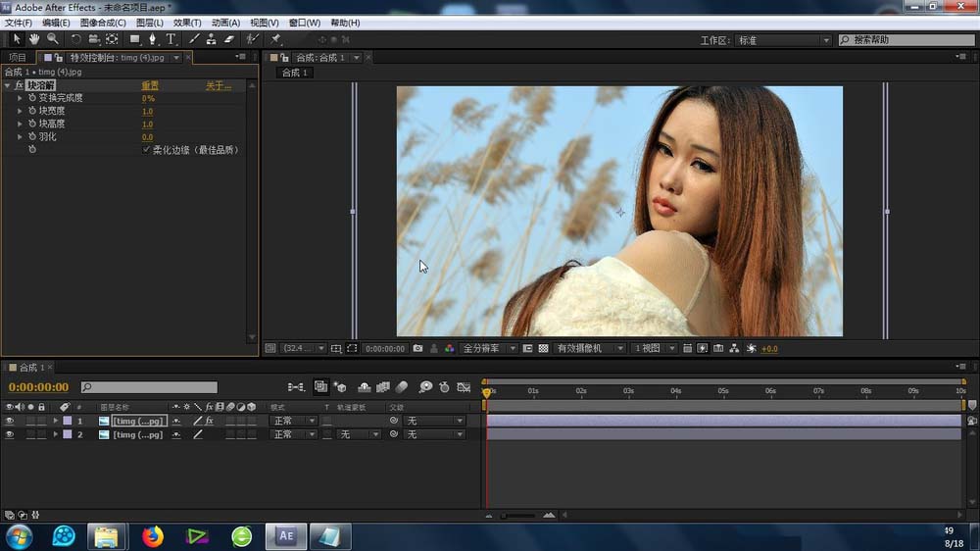Open grid and guide options icon
Image resolution: width=980 pixels, height=551 pixels.
[x=335, y=348]
